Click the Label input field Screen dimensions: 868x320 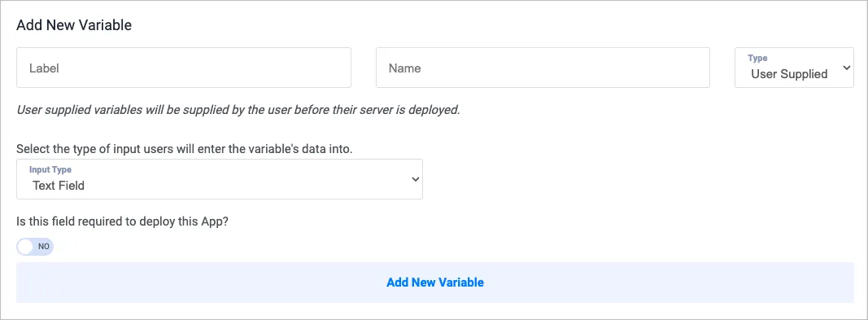pos(184,68)
